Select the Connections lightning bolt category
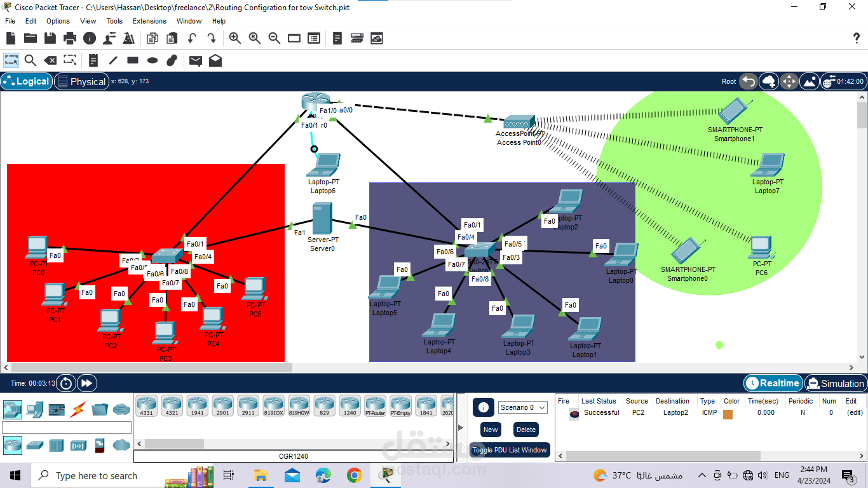The image size is (868, 488). click(x=79, y=409)
